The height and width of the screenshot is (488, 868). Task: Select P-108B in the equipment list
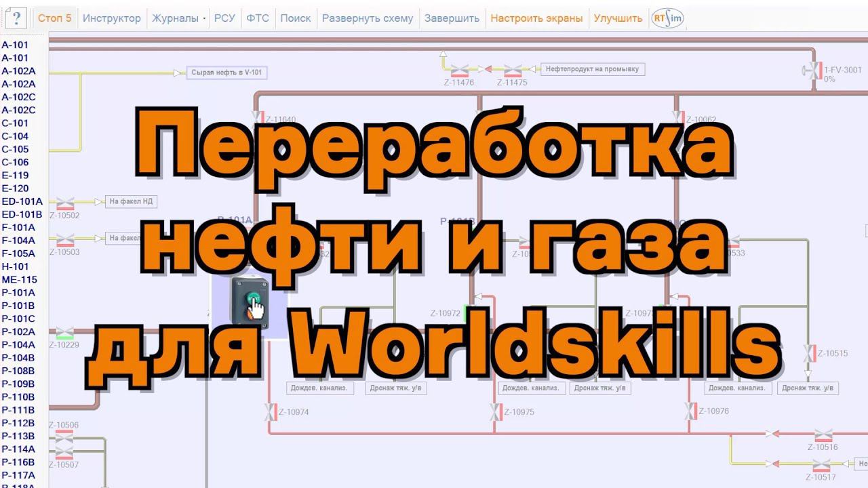click(18, 371)
